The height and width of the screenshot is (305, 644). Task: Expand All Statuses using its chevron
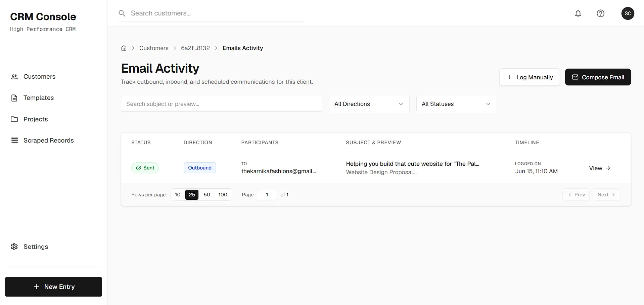click(488, 104)
